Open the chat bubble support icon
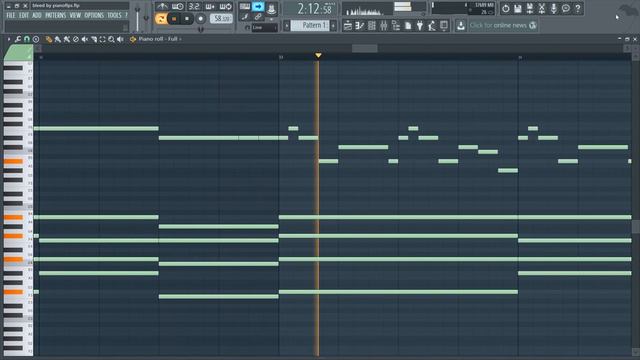The height and width of the screenshot is (360, 640). [x=566, y=8]
